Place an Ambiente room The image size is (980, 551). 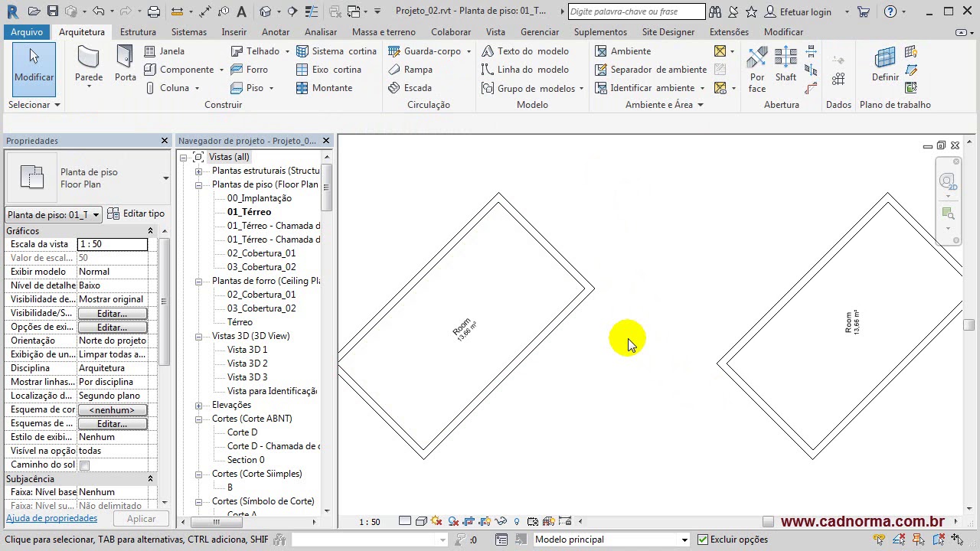click(623, 51)
